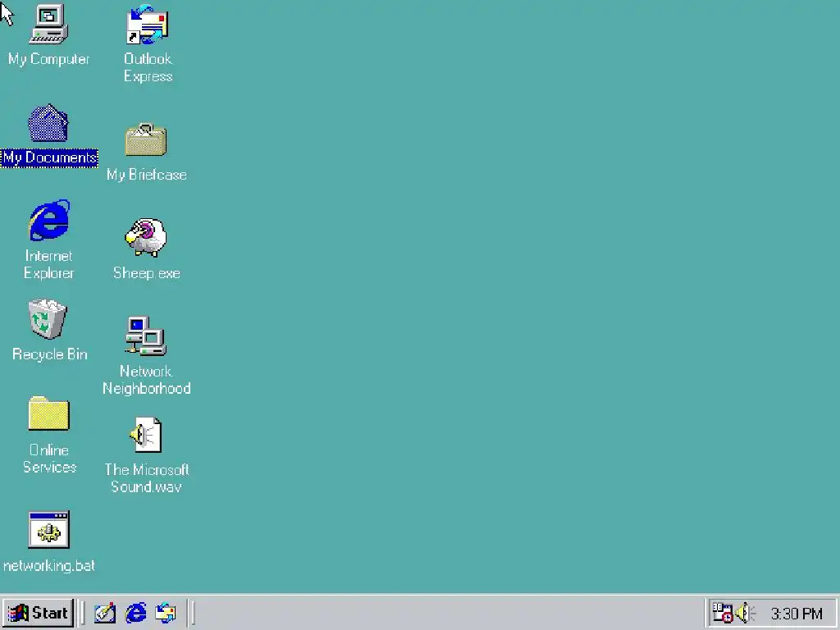
Task: Select The Microsoft Sound.wav file icon
Action: [x=146, y=435]
